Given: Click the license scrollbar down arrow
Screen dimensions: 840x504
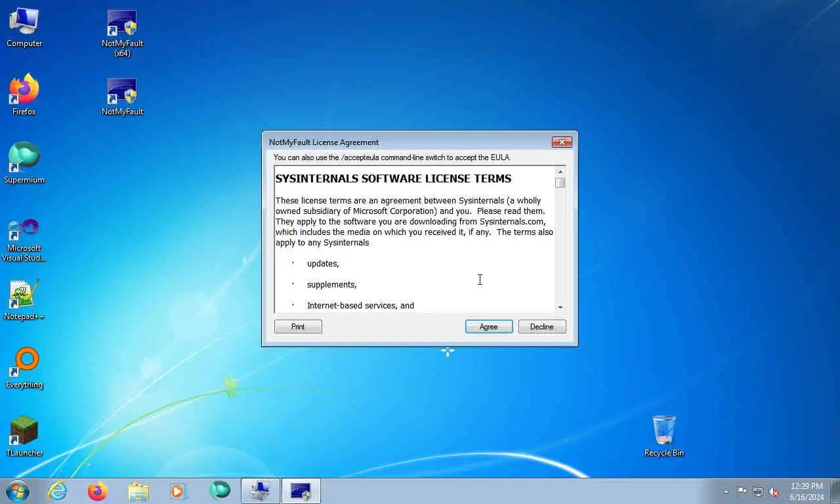Looking at the screenshot, I should tap(560, 307).
